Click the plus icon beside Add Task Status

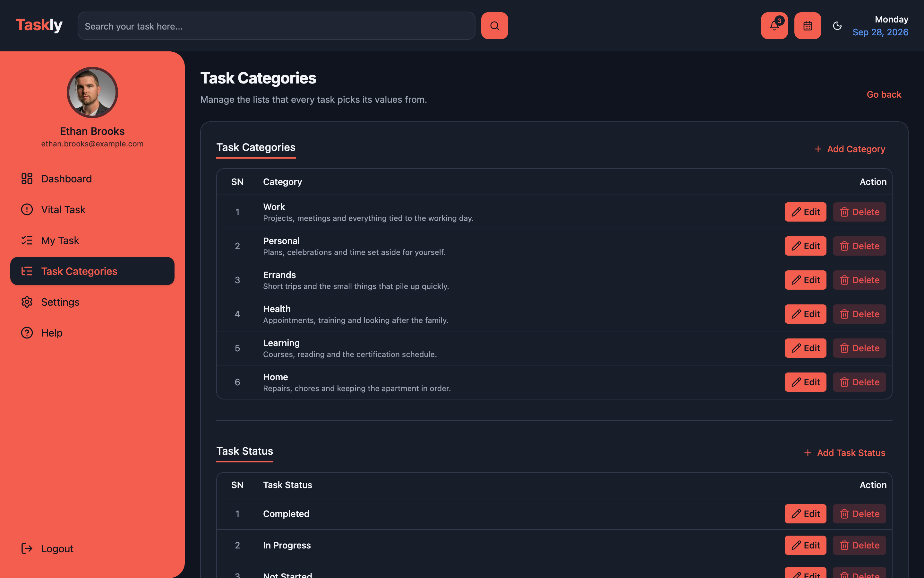click(x=808, y=453)
